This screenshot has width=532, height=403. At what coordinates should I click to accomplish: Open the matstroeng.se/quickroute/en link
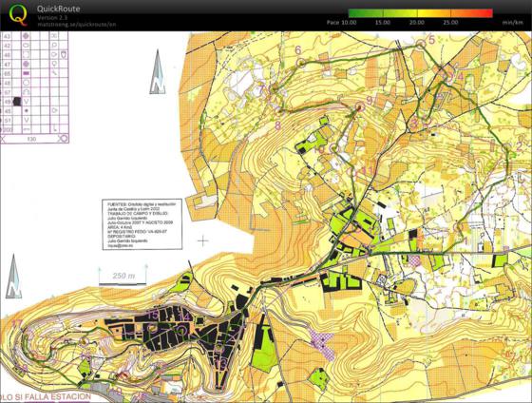(77, 25)
